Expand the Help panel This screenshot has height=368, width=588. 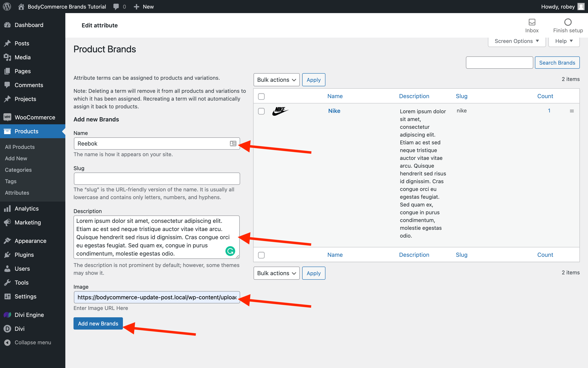pos(564,41)
